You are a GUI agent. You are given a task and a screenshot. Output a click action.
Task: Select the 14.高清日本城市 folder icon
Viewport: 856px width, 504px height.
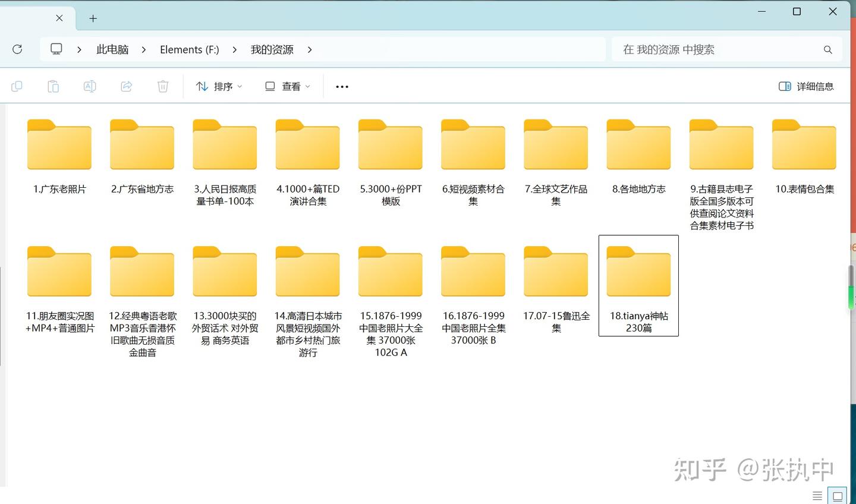(307, 272)
